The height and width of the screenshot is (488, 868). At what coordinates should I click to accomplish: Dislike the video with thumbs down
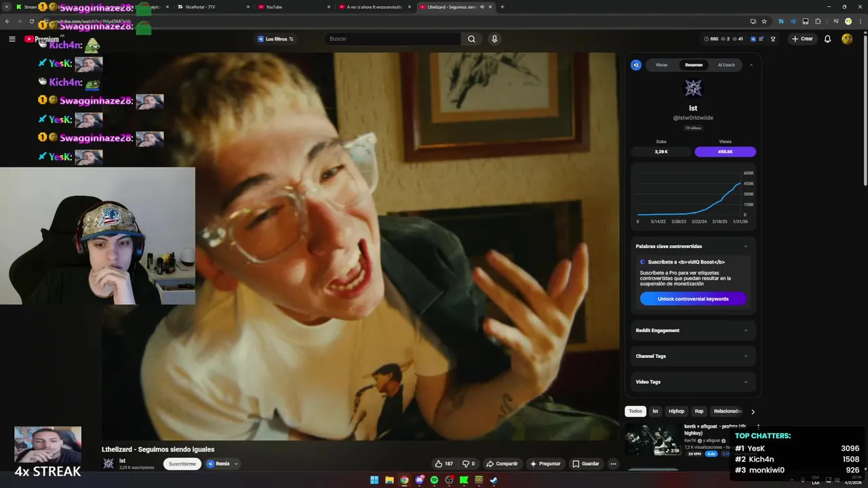pyautogui.click(x=469, y=464)
